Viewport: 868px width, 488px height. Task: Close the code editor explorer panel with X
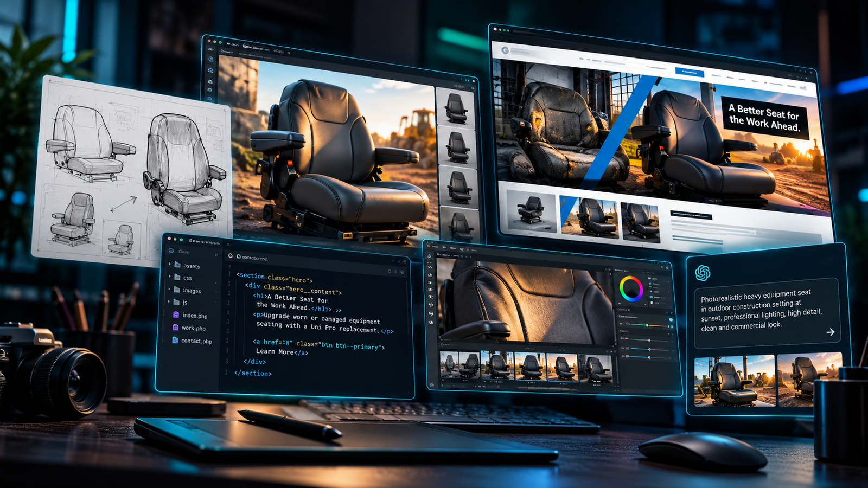click(x=216, y=255)
